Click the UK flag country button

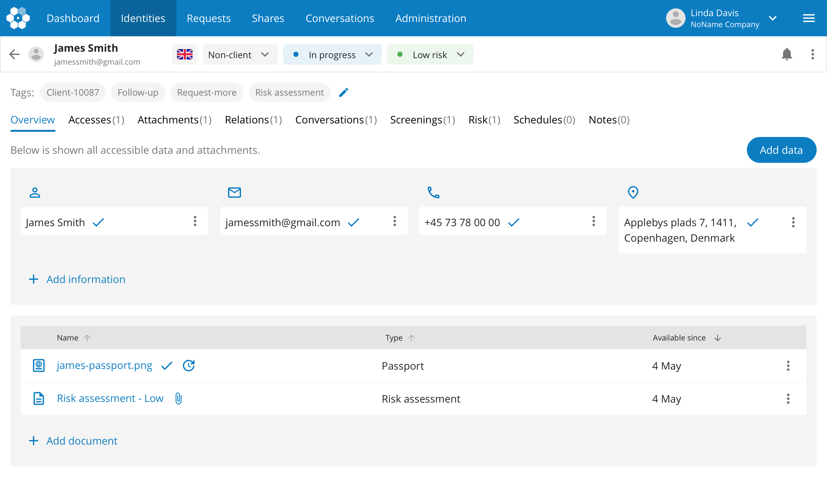coord(184,54)
